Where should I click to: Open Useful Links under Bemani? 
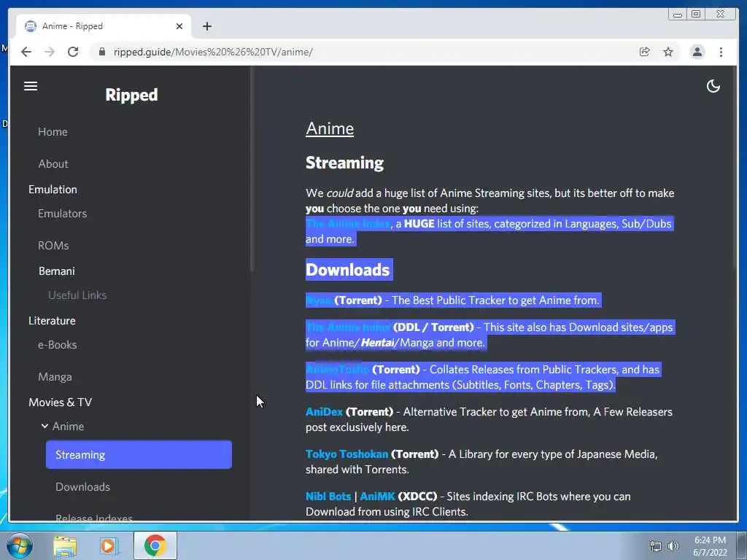pos(77,295)
